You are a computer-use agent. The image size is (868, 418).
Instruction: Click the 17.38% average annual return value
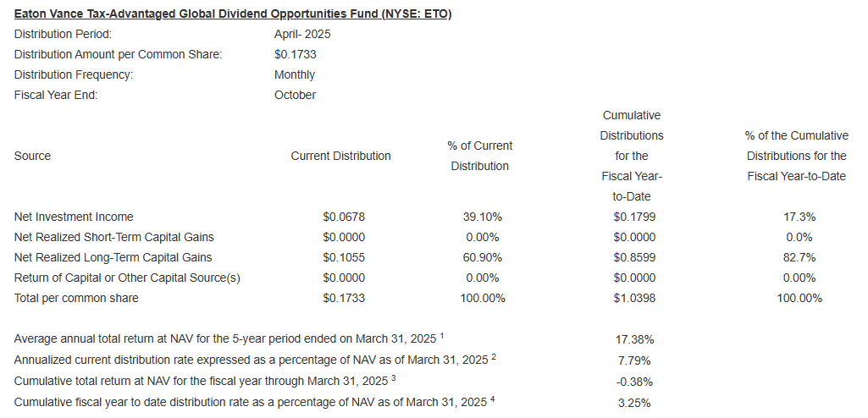634,339
